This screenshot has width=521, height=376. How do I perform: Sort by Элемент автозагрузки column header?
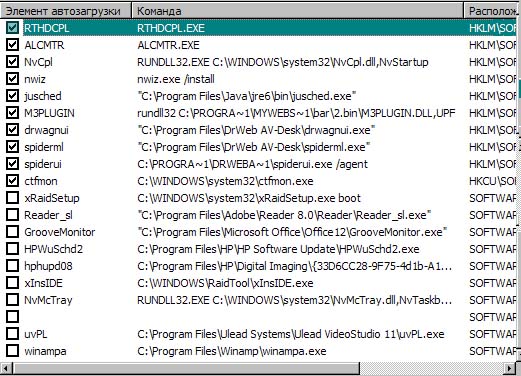tap(66, 11)
